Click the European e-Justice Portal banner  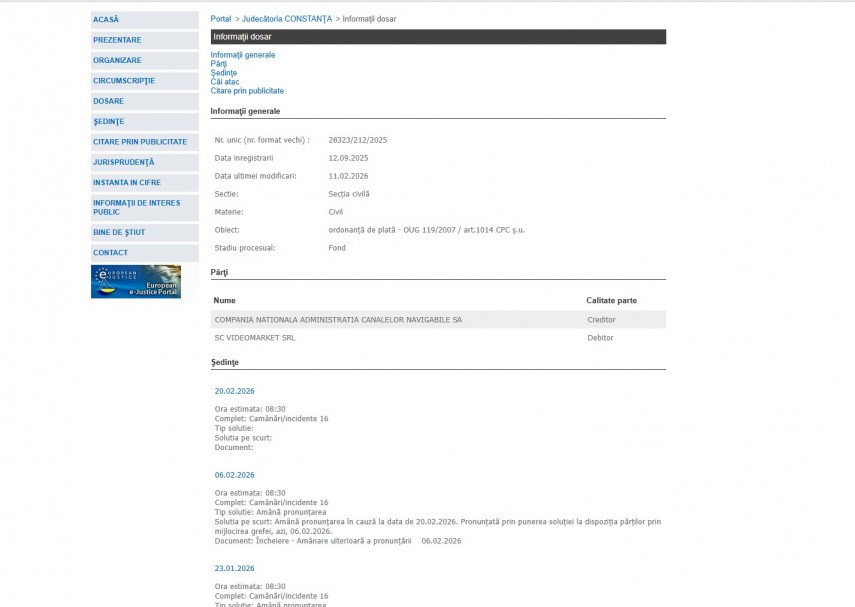coord(136,281)
